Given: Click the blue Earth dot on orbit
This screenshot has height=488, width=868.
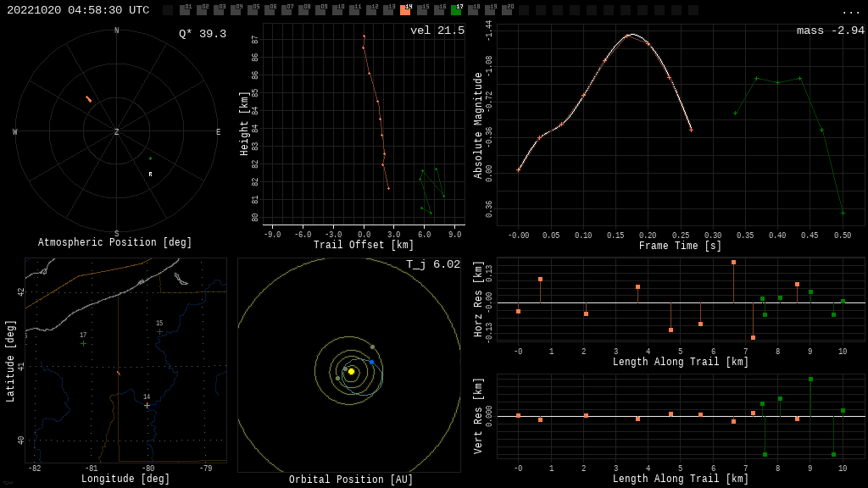Looking at the screenshot, I should point(371,362).
